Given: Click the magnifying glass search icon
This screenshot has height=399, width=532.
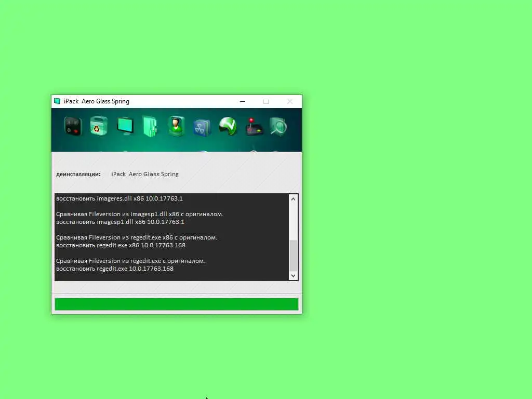Looking at the screenshot, I should pyautogui.click(x=278, y=127).
